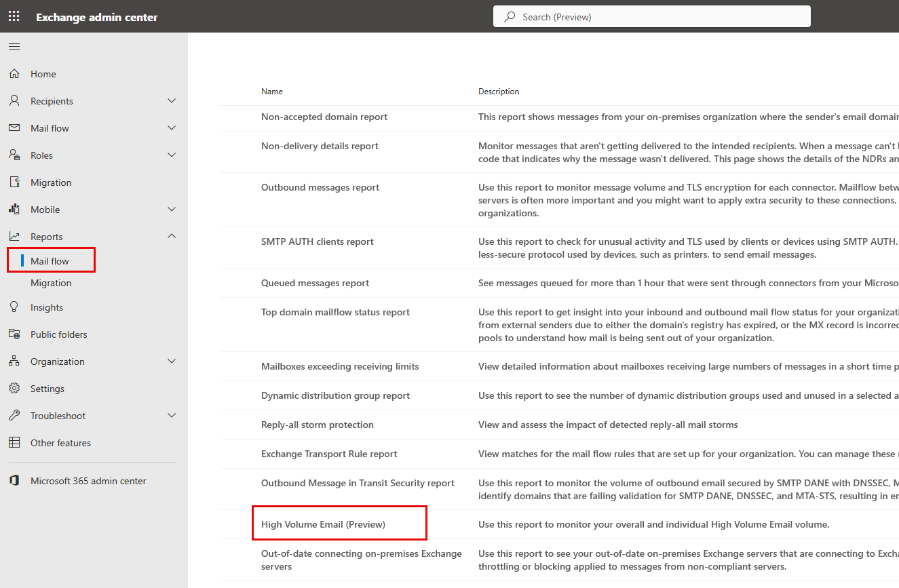This screenshot has height=588, width=899.
Task: Click the Home house icon
Action: pyautogui.click(x=14, y=74)
